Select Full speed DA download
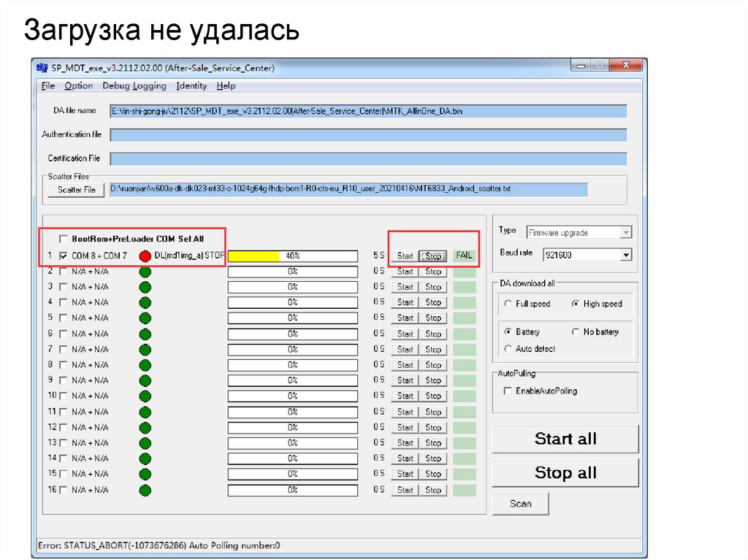The height and width of the screenshot is (560, 748). (x=508, y=304)
